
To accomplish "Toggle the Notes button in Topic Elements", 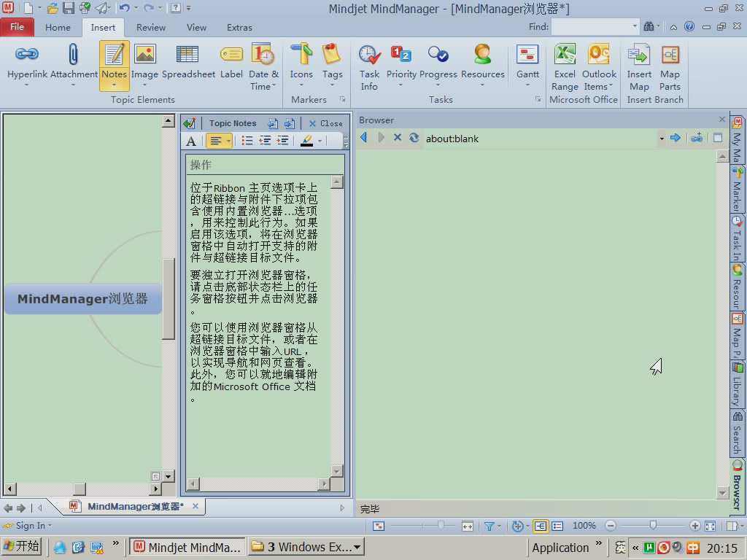I will click(x=115, y=65).
